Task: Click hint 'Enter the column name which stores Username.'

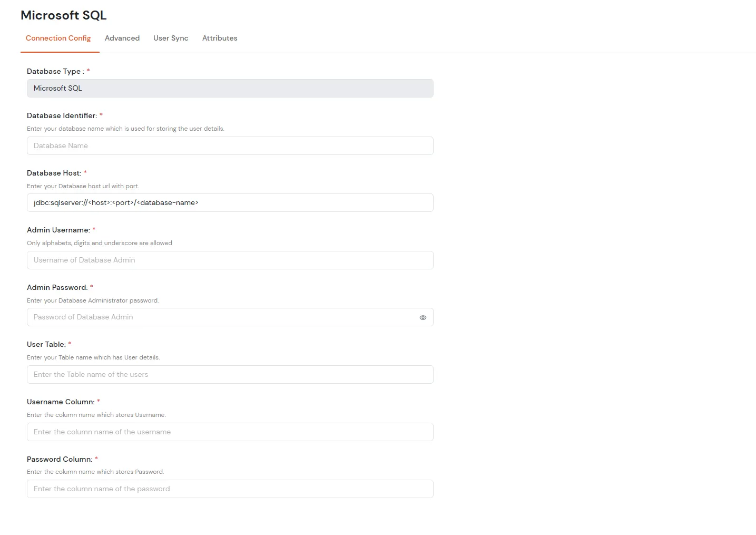Action: 96,415
